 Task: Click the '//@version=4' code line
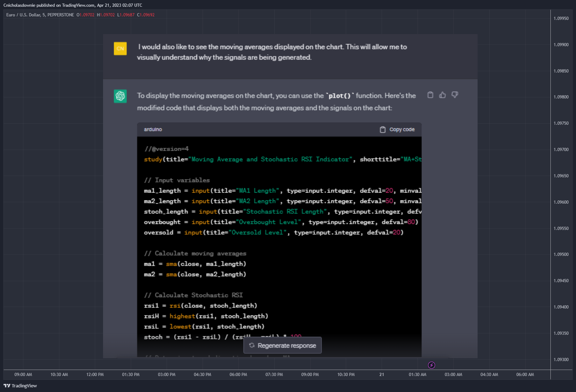point(166,149)
